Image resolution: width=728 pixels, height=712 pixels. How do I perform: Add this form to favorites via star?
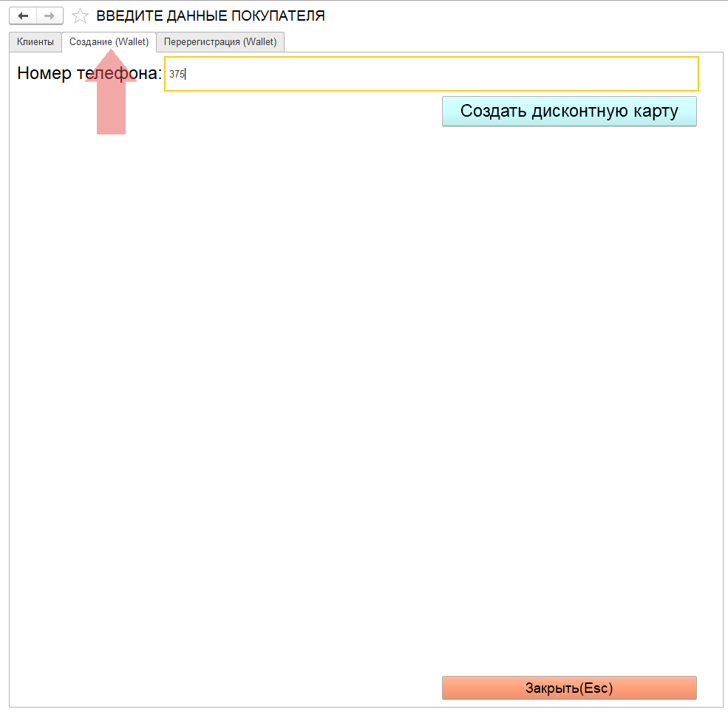pyautogui.click(x=80, y=16)
